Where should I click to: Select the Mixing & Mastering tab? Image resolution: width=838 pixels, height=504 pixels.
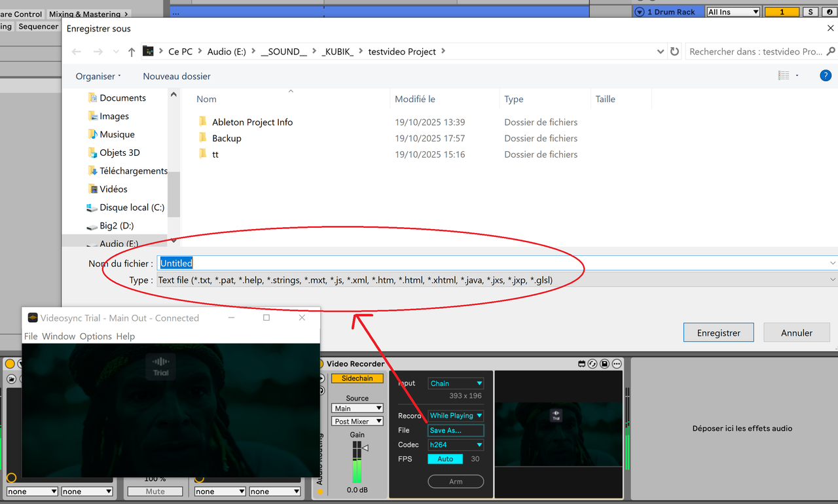(x=89, y=14)
